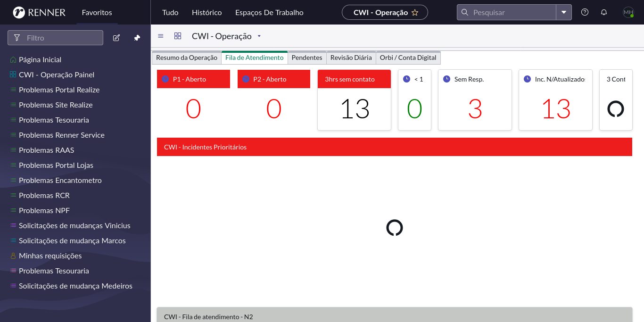Image resolution: width=644 pixels, height=322 pixels.
Task: Click the clock icon on the Sem Resp. card
Action: [x=447, y=79]
